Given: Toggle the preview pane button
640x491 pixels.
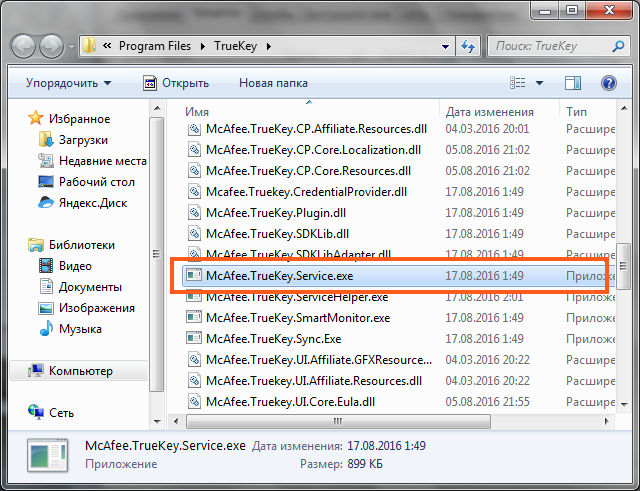Looking at the screenshot, I should (x=573, y=83).
